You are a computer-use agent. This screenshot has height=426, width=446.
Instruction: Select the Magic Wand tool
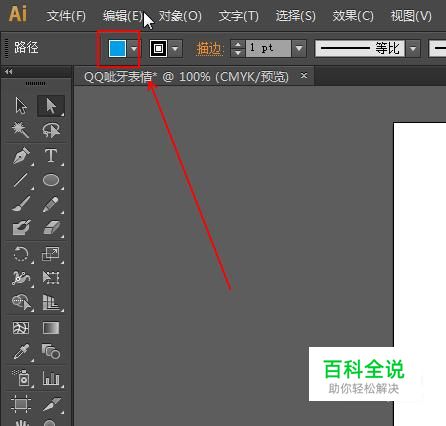click(21, 130)
